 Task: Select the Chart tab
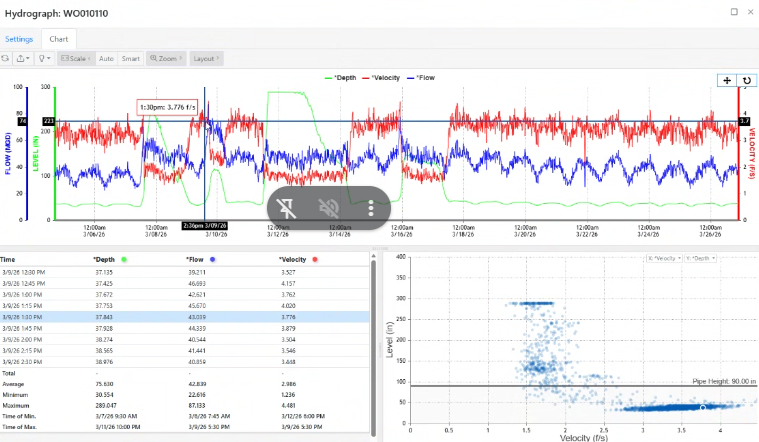[x=59, y=39]
